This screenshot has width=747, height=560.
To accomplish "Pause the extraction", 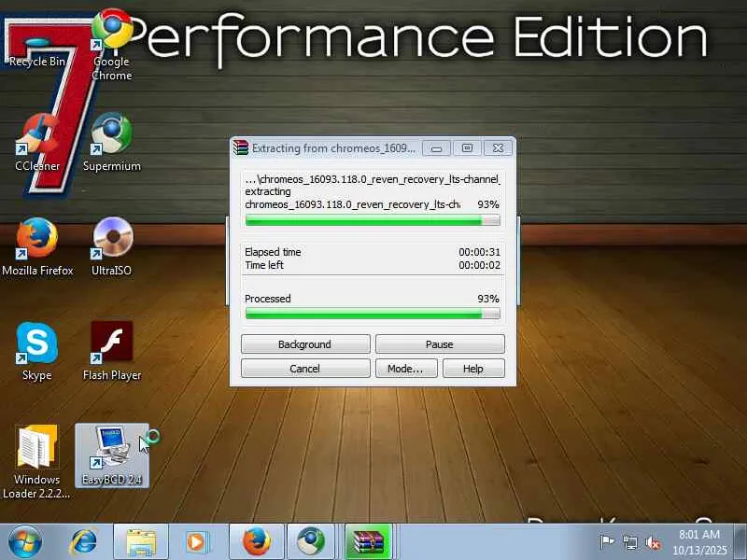I will [x=440, y=344].
